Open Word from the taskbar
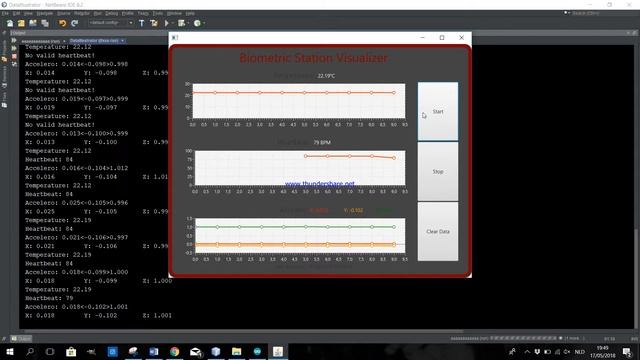The width and height of the screenshot is (640, 360). click(154, 351)
